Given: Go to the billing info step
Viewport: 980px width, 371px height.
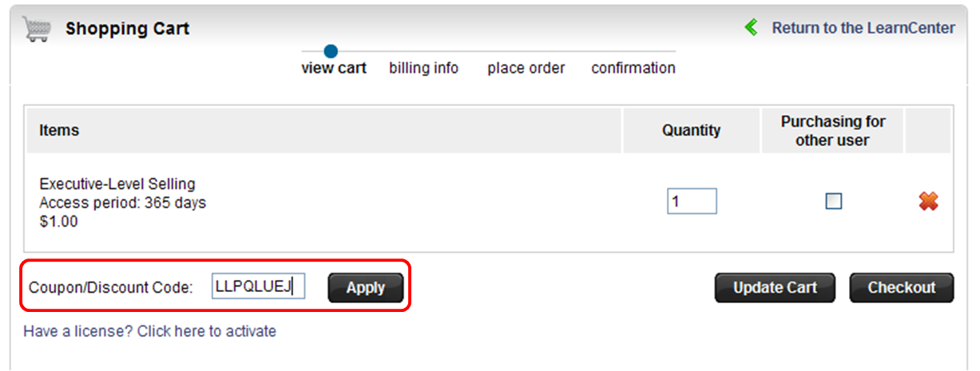Looking at the screenshot, I should tap(424, 69).
